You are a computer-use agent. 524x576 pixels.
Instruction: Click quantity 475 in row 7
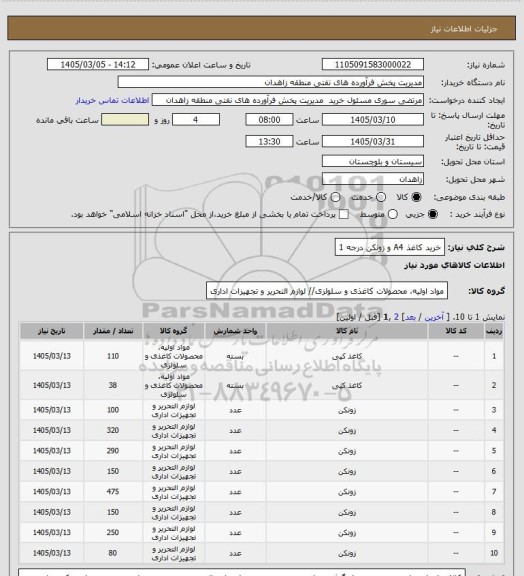point(113,492)
